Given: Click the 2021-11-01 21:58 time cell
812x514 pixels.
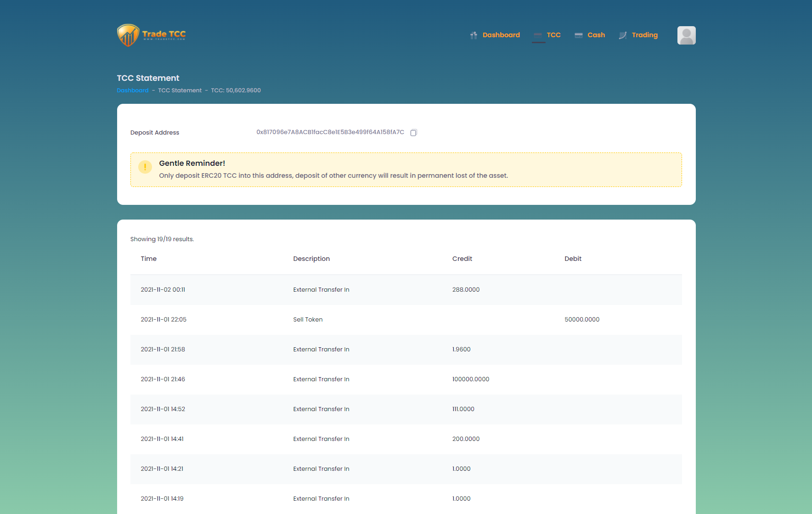Looking at the screenshot, I should pyautogui.click(x=163, y=350).
